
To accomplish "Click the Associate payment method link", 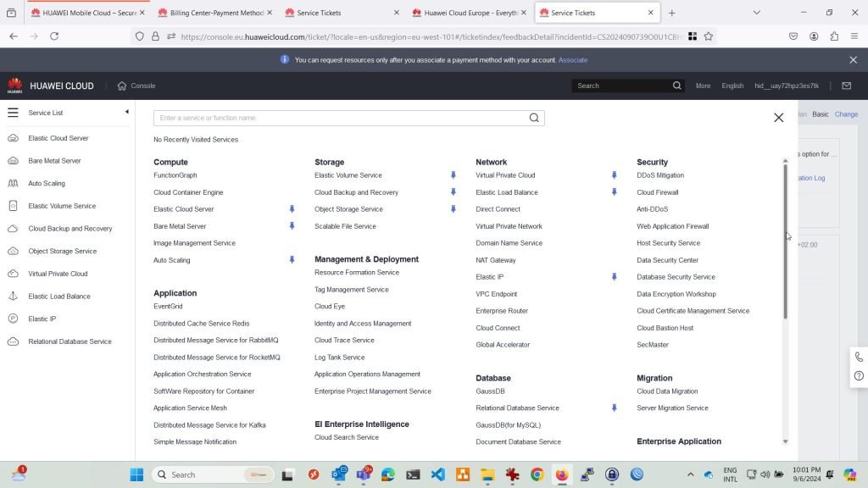I will (x=573, y=60).
